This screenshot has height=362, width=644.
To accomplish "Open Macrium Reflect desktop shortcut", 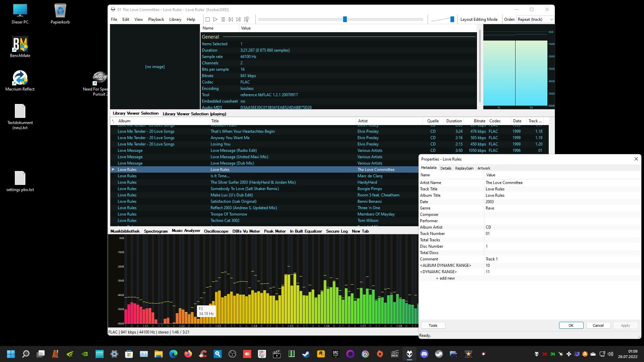I will pos(20,81).
